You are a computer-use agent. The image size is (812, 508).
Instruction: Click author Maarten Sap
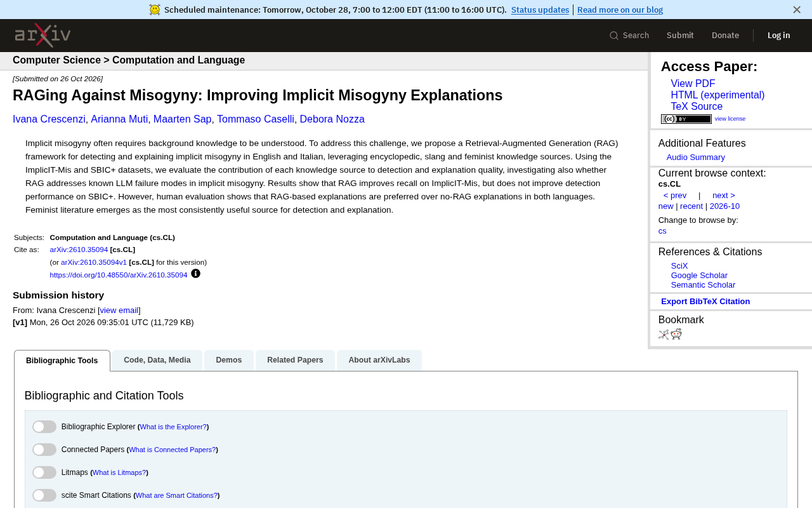183,119
